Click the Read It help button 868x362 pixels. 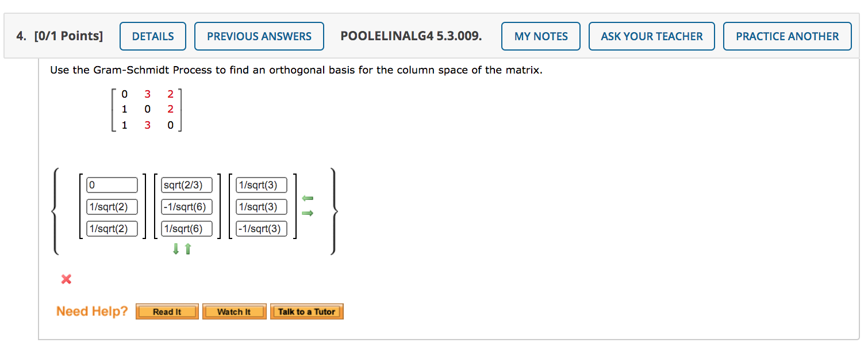(x=167, y=311)
